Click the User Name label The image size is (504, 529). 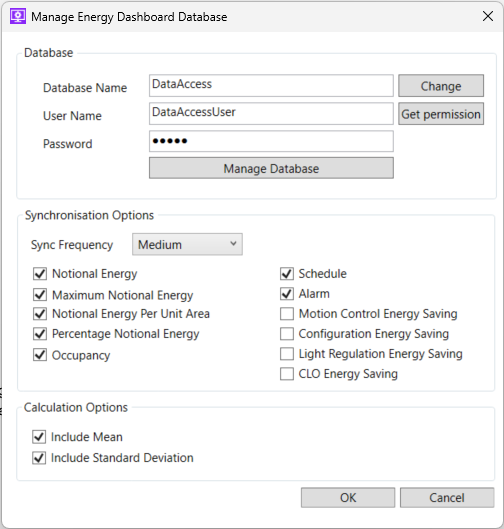click(x=72, y=116)
